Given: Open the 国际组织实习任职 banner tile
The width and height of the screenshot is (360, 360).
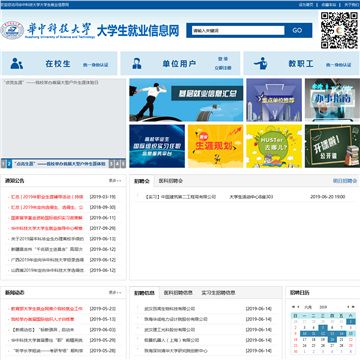Looking at the screenshot, I should pyautogui.click(x=157, y=146).
